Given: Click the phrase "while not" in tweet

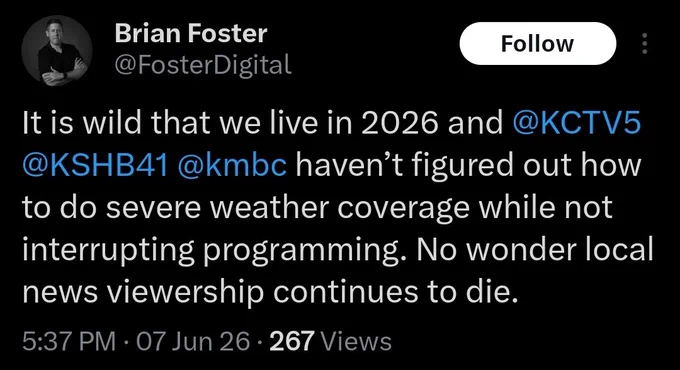Looking at the screenshot, I should (546, 207).
